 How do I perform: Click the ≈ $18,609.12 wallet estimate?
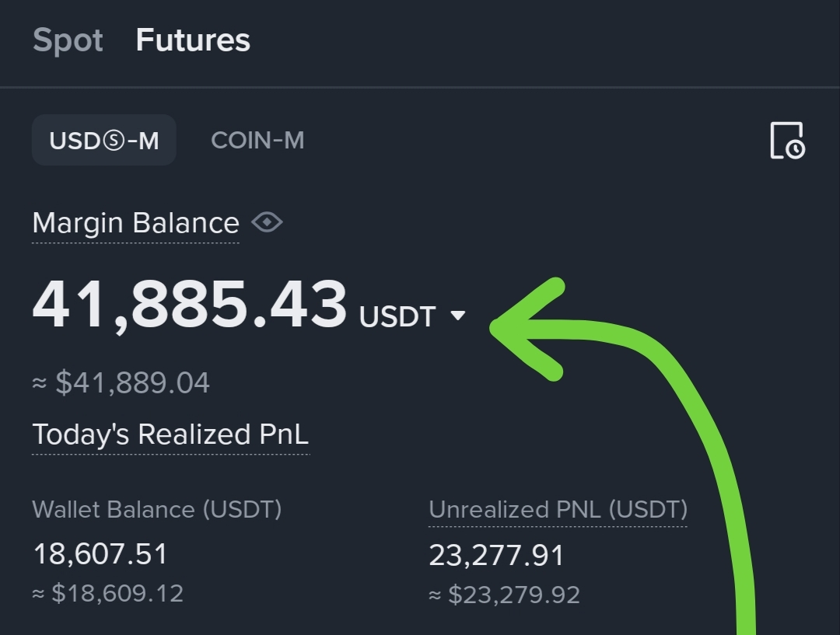[108, 594]
